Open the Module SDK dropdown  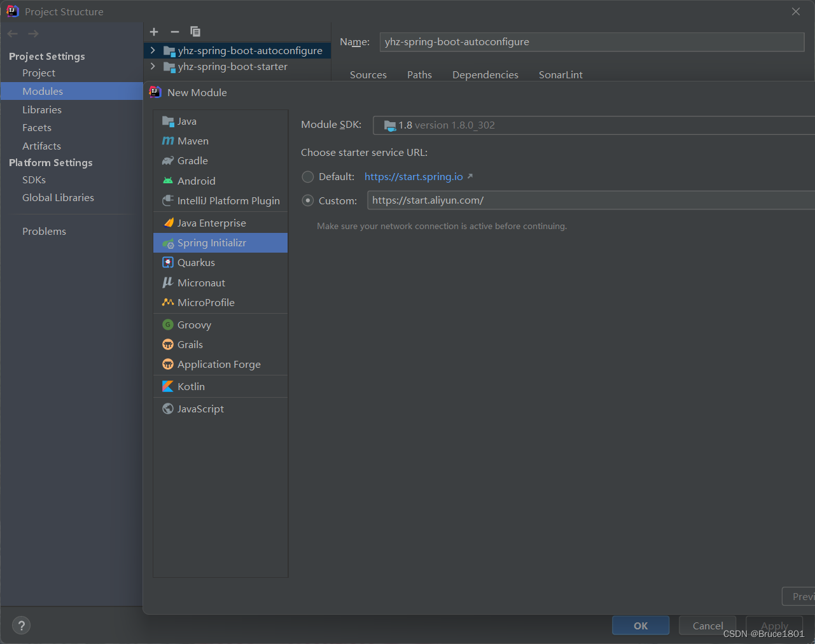tap(594, 125)
